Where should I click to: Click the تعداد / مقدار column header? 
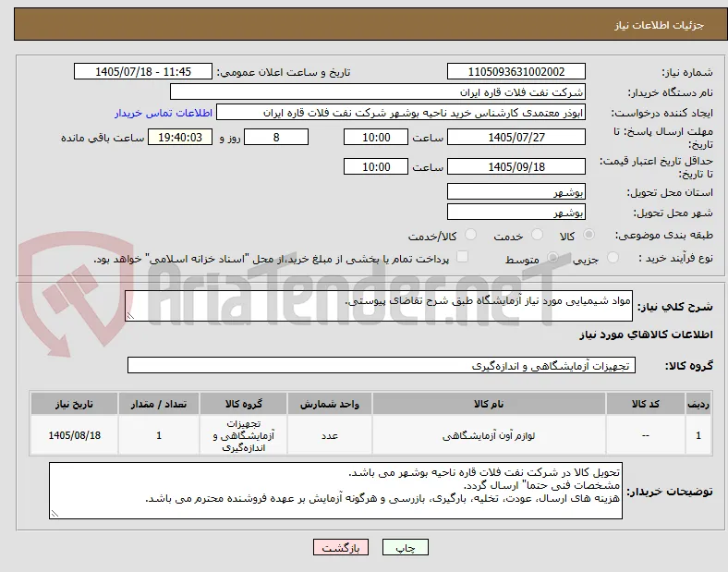click(159, 404)
